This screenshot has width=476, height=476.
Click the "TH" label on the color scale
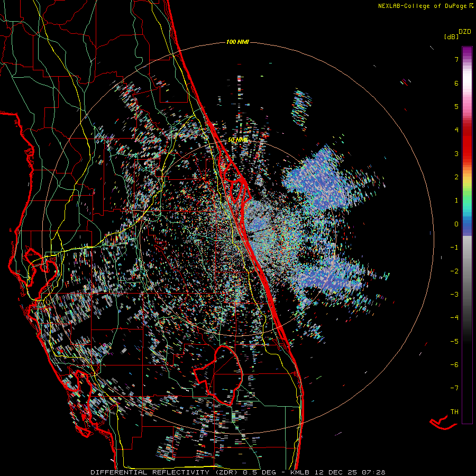click(454, 412)
